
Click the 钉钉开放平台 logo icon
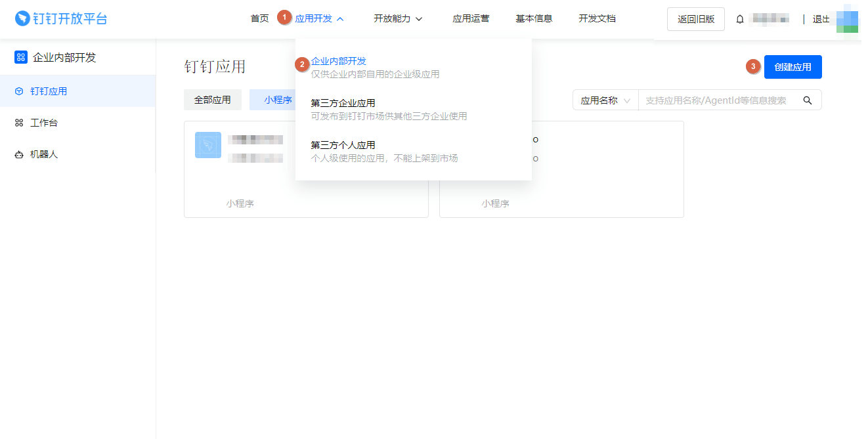(20, 18)
